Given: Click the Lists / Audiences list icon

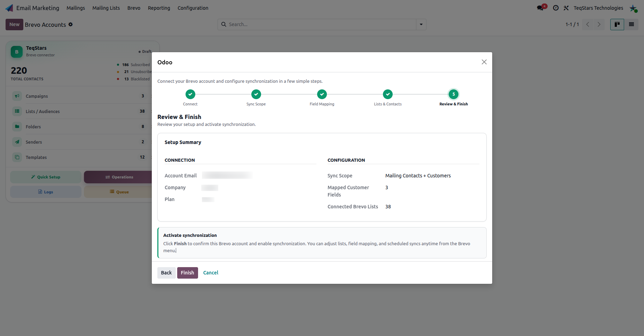Looking at the screenshot, I should coord(17,111).
